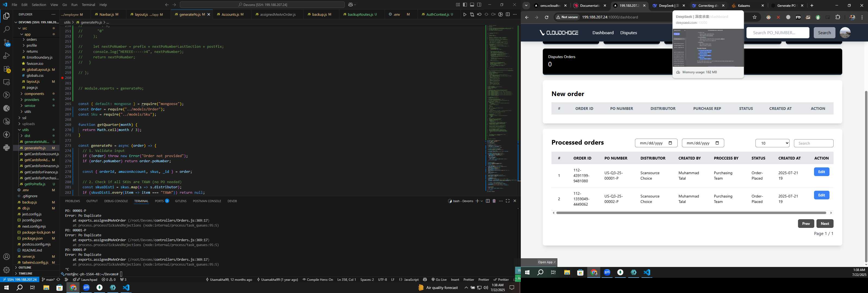Open the Explorer panel's more actions ellipsis
The width and height of the screenshot is (868, 293).
tap(53, 14)
